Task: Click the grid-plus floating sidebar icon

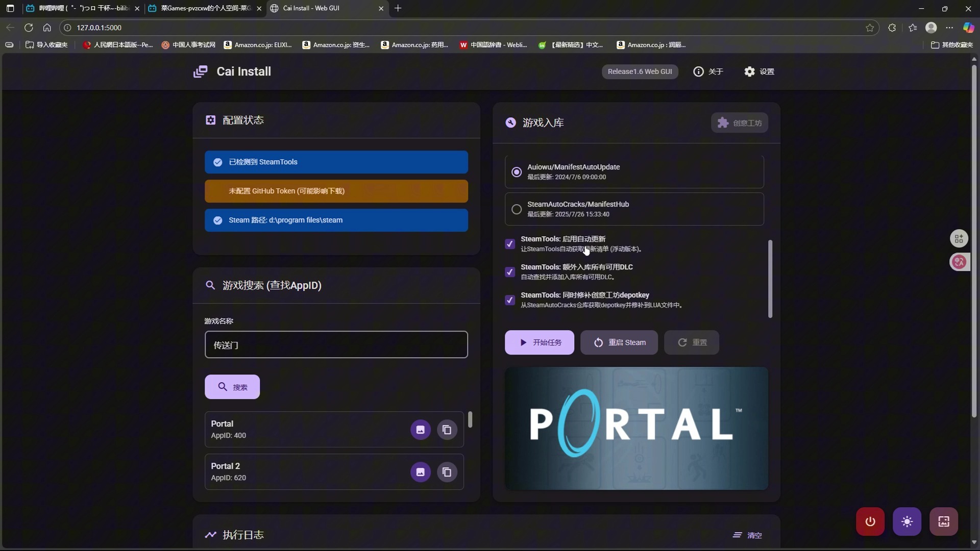Action: pyautogui.click(x=959, y=238)
